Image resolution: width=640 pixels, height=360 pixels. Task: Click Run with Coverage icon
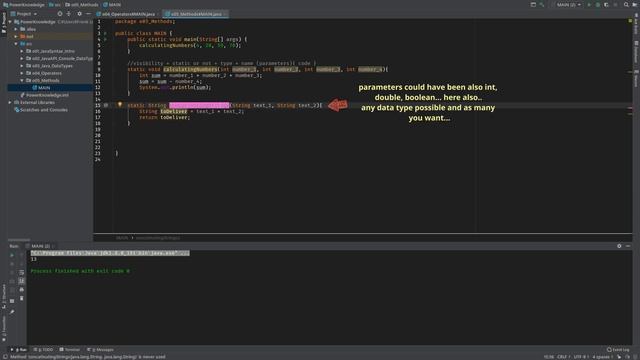606,4
